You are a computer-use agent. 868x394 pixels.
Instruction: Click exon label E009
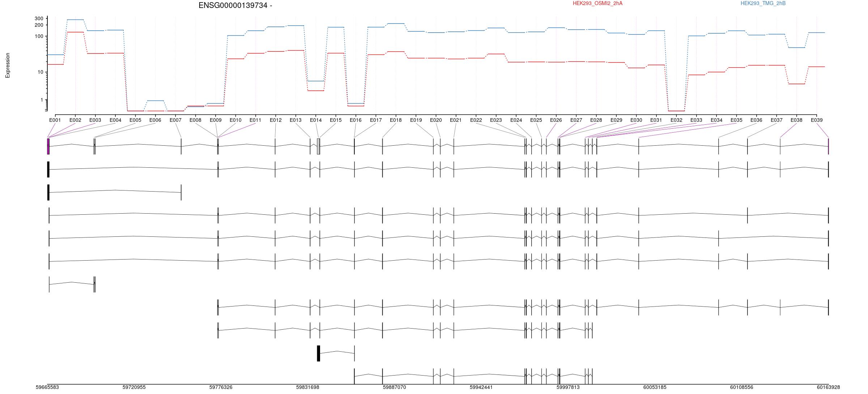tap(216, 120)
